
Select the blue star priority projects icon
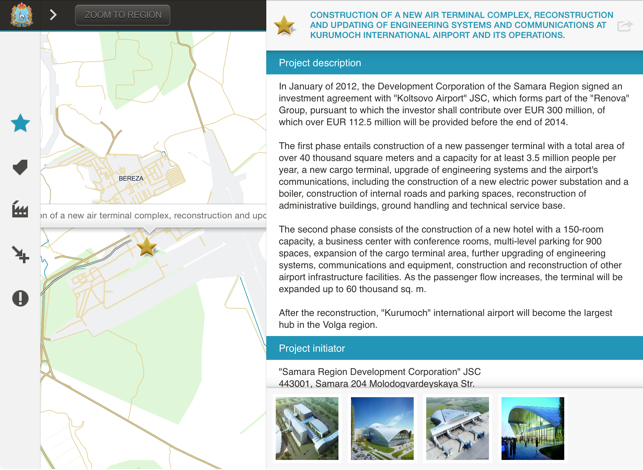(20, 123)
